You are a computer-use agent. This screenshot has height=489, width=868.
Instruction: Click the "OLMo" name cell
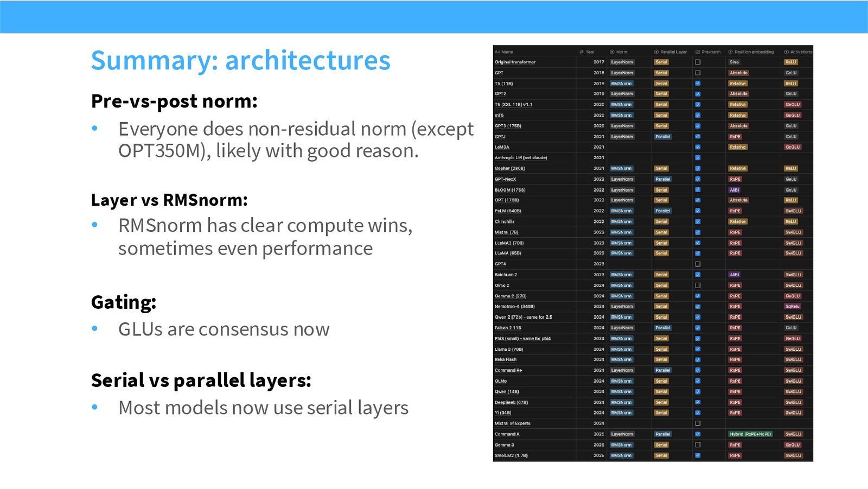click(501, 381)
